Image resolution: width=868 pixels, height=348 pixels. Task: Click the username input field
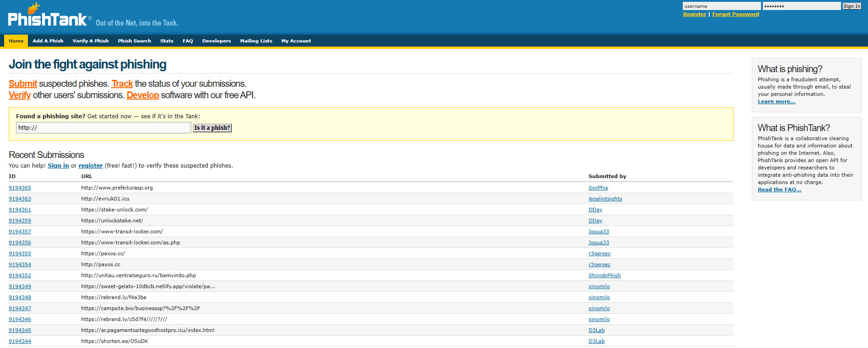(721, 6)
